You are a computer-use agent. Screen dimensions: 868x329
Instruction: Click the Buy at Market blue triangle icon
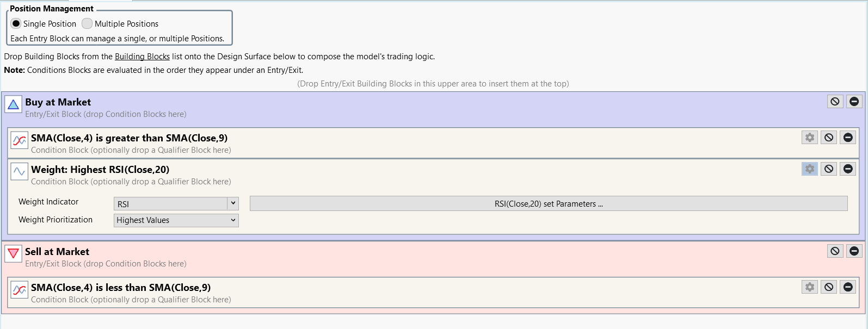(13, 104)
